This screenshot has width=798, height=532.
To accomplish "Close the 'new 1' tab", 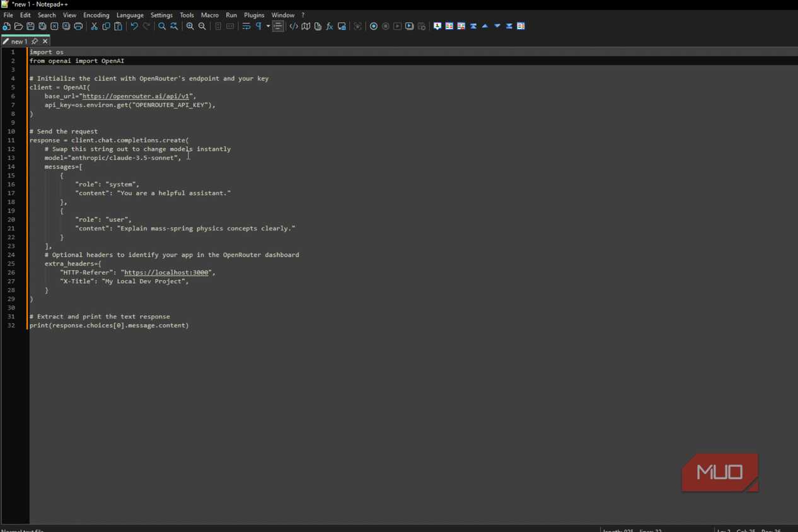I will point(45,42).
